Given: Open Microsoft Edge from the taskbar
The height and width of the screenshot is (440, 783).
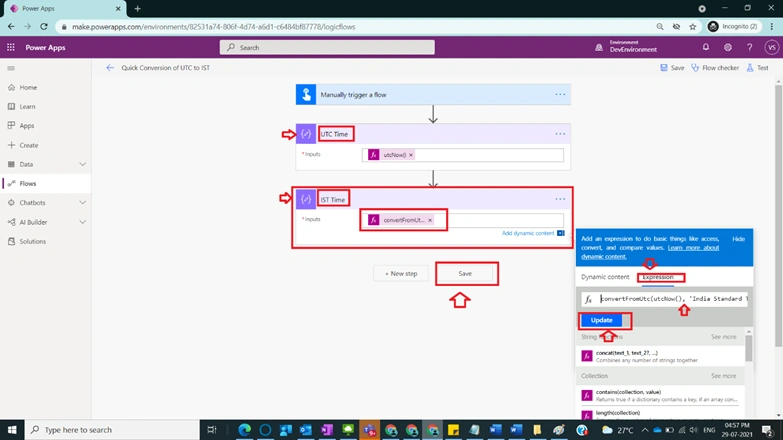Looking at the screenshot, I should click(x=244, y=430).
